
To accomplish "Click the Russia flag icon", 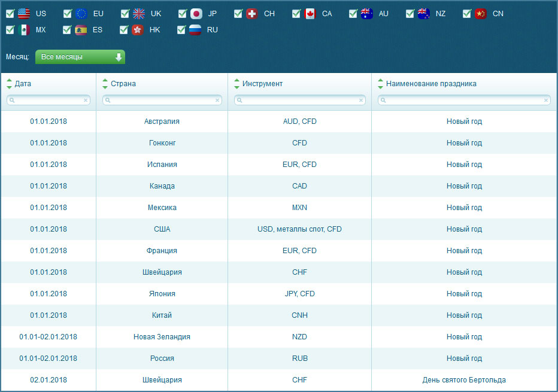I will [195, 29].
